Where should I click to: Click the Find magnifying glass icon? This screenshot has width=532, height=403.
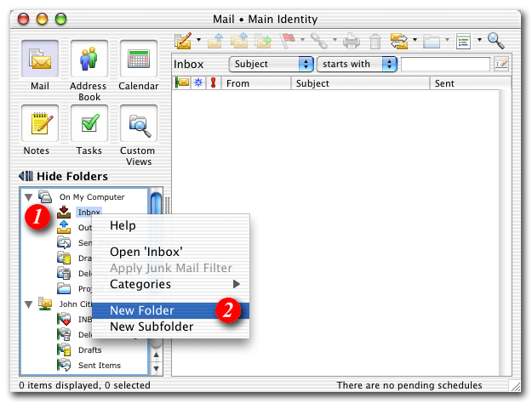point(495,39)
